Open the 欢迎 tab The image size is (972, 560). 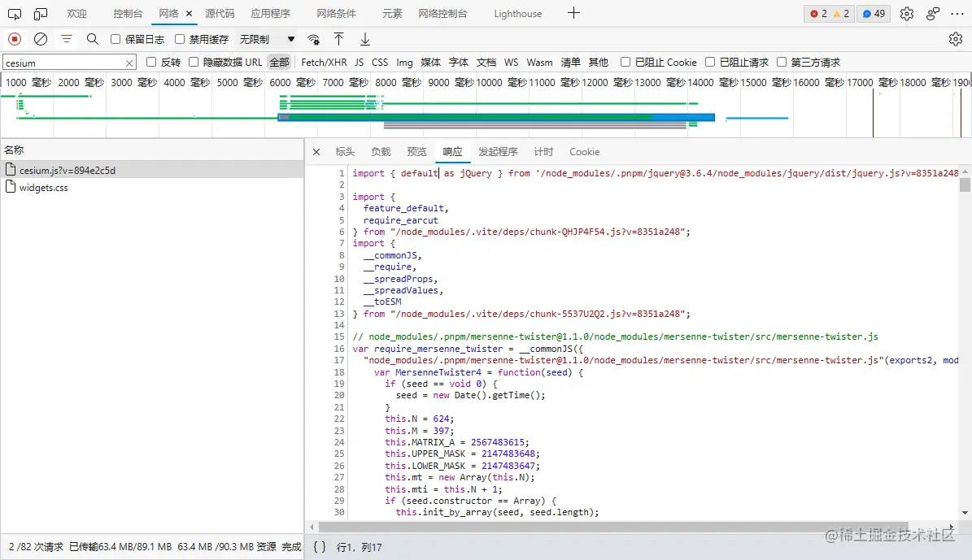pos(77,14)
